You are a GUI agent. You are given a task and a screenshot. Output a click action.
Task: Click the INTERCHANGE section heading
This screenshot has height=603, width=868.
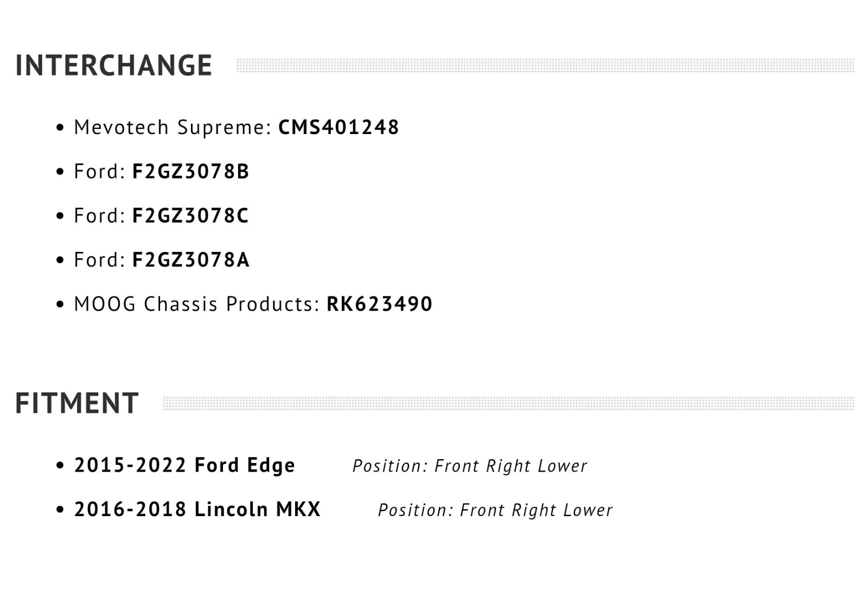pos(113,66)
